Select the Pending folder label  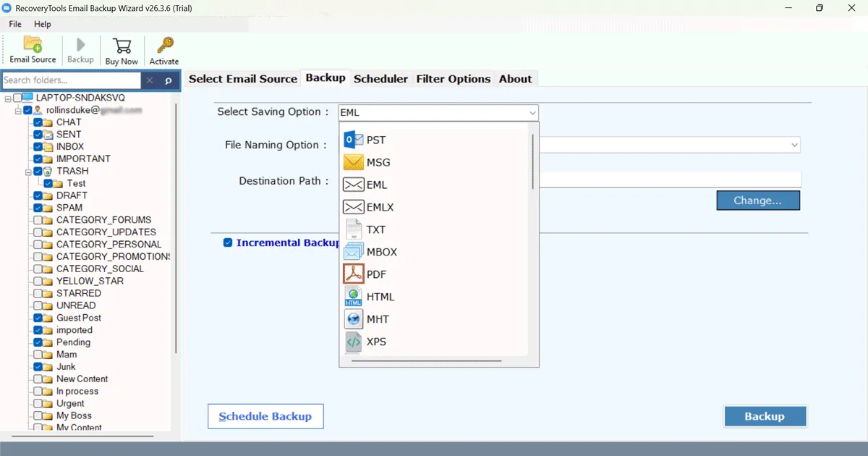(x=73, y=342)
